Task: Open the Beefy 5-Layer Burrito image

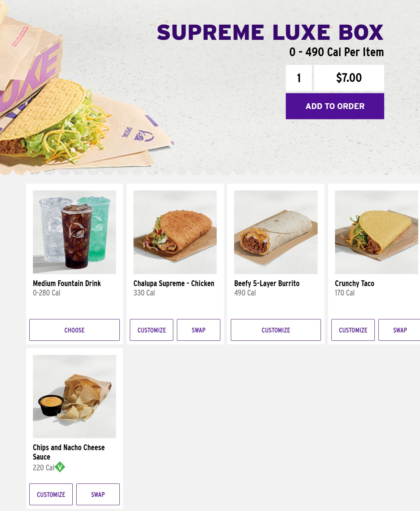Action: (276, 232)
